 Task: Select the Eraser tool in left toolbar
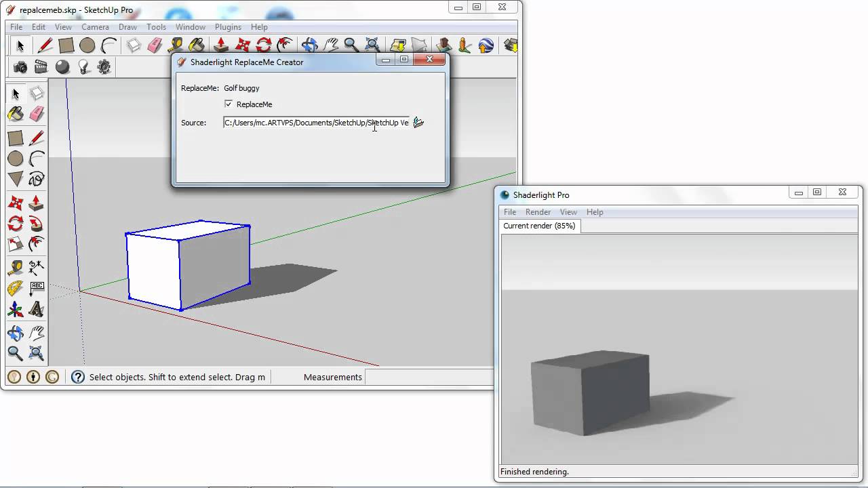[37, 114]
